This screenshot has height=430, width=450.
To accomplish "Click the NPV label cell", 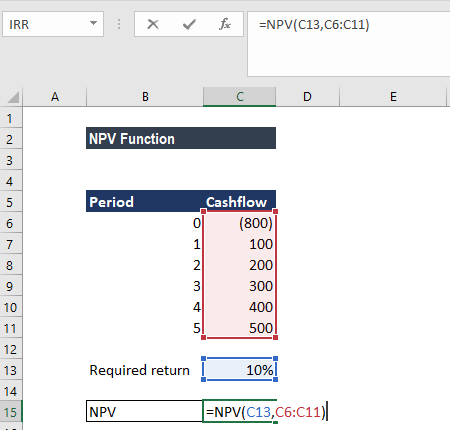I will click(144, 412).
